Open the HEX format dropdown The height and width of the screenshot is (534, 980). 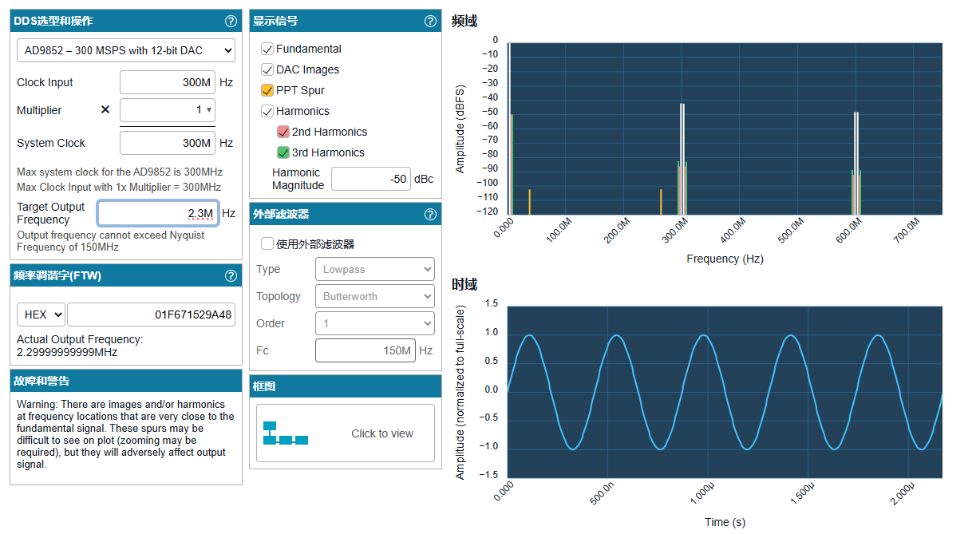pyautogui.click(x=41, y=315)
